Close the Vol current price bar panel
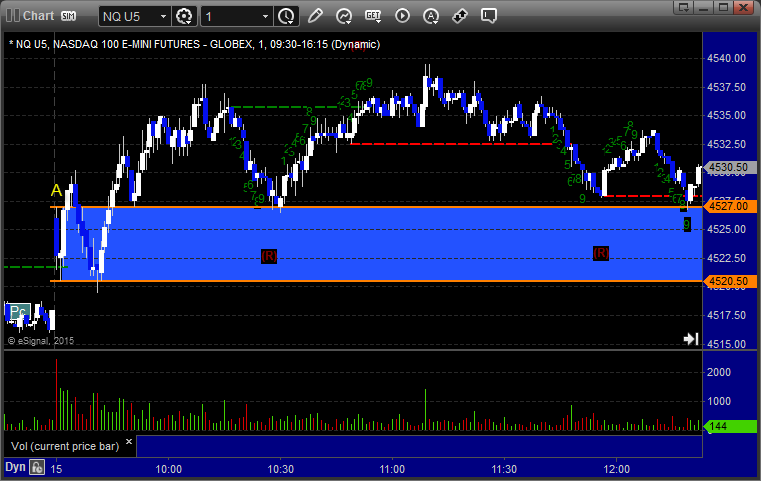761x481 pixels. [x=129, y=442]
